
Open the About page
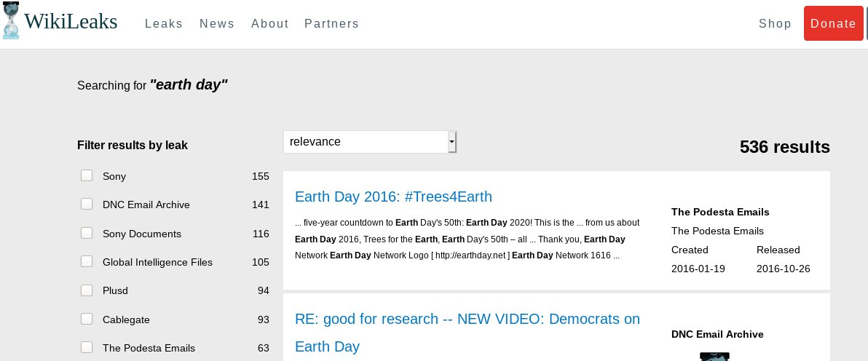coord(270,24)
